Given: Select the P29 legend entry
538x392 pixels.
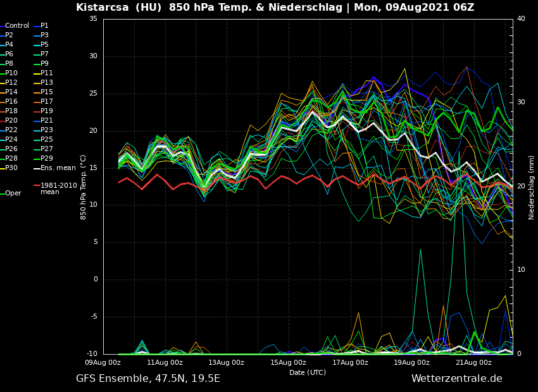Looking at the screenshot, I should [47, 159].
